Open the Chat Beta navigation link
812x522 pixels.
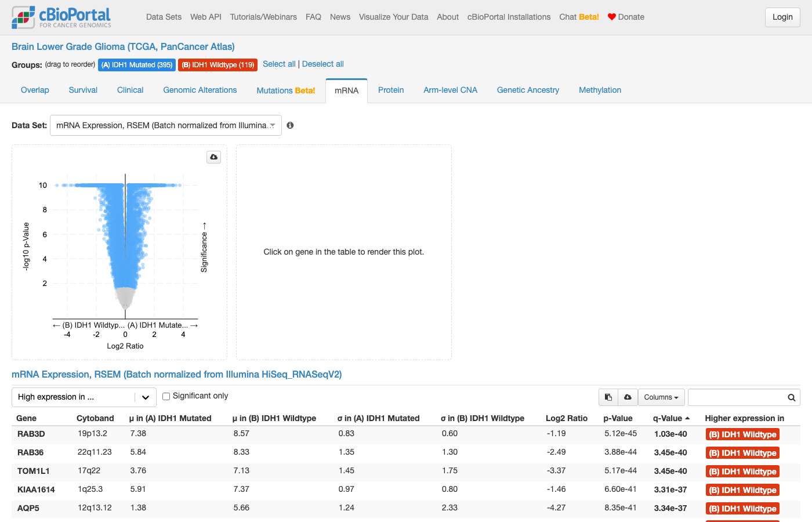pyautogui.click(x=579, y=17)
